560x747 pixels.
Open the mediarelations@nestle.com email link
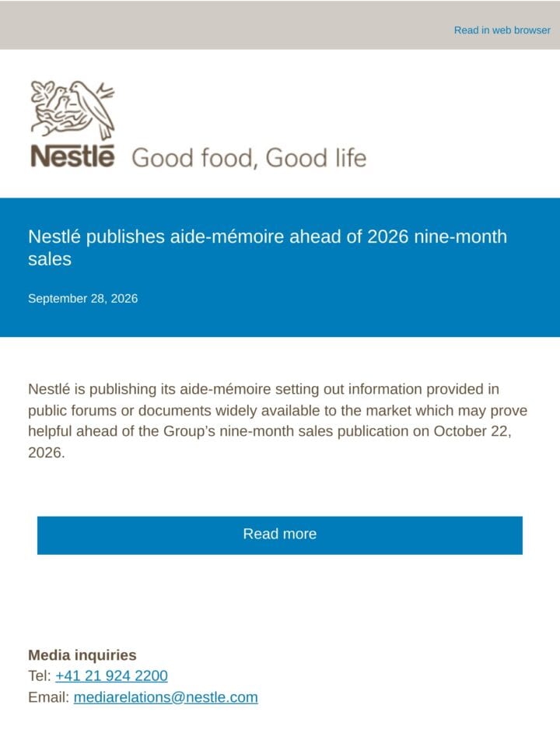click(166, 697)
